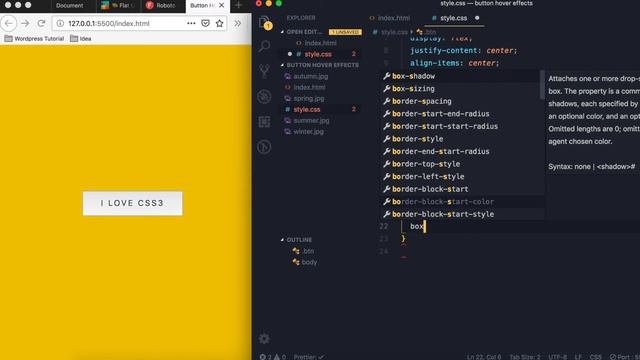Bookmark page with star icon
This screenshot has width=640, height=360.
click(x=220, y=23)
